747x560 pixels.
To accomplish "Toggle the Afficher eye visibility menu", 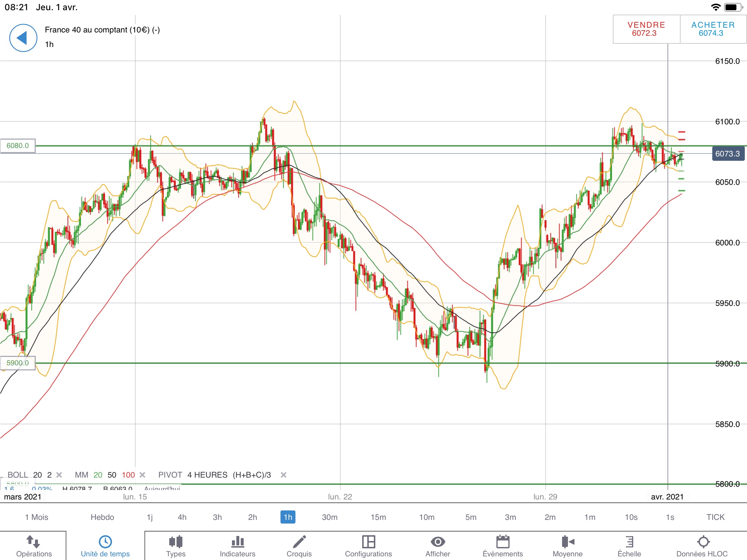I will [x=438, y=542].
